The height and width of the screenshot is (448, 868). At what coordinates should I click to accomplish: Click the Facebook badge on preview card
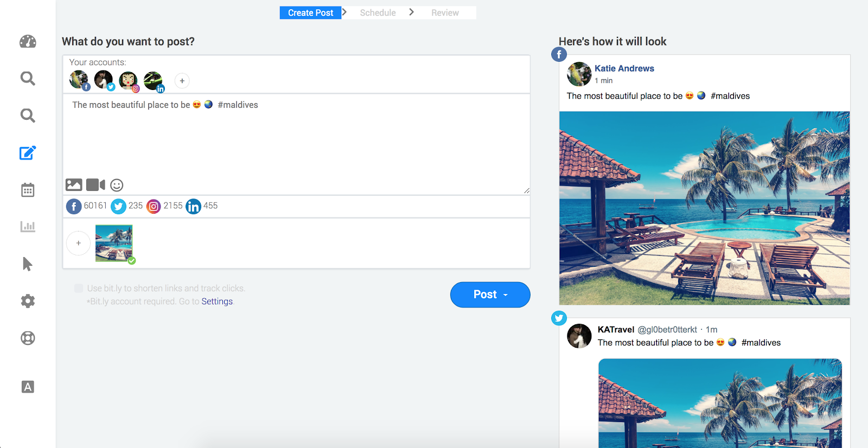(x=559, y=54)
